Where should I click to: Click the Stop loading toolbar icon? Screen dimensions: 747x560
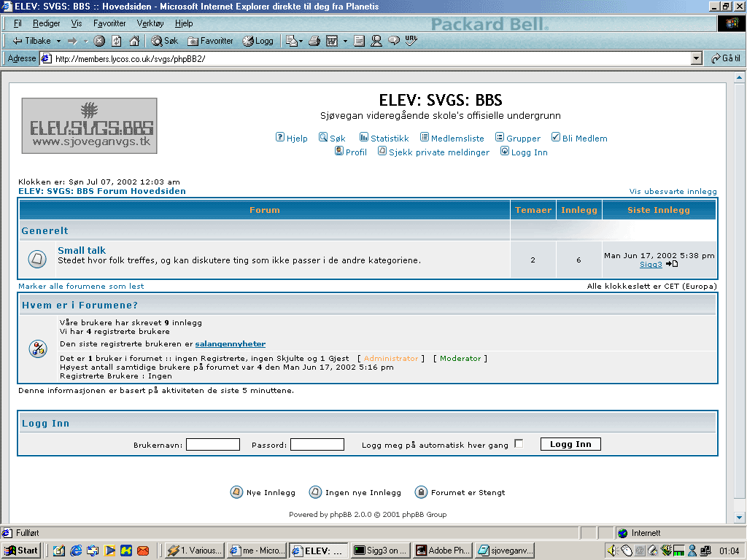(99, 41)
